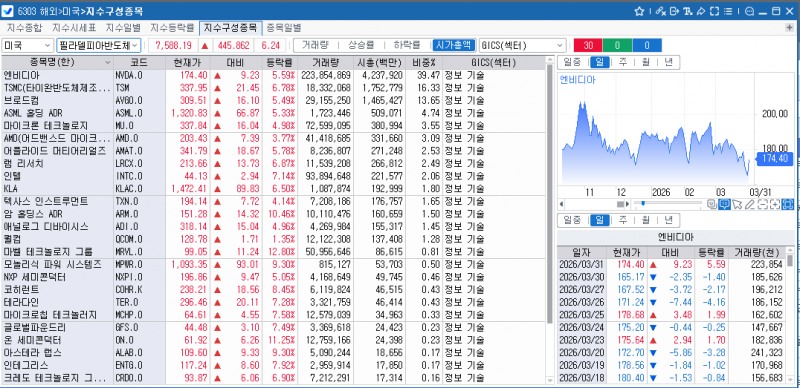Select the 퀄컴 stock row

(273, 239)
